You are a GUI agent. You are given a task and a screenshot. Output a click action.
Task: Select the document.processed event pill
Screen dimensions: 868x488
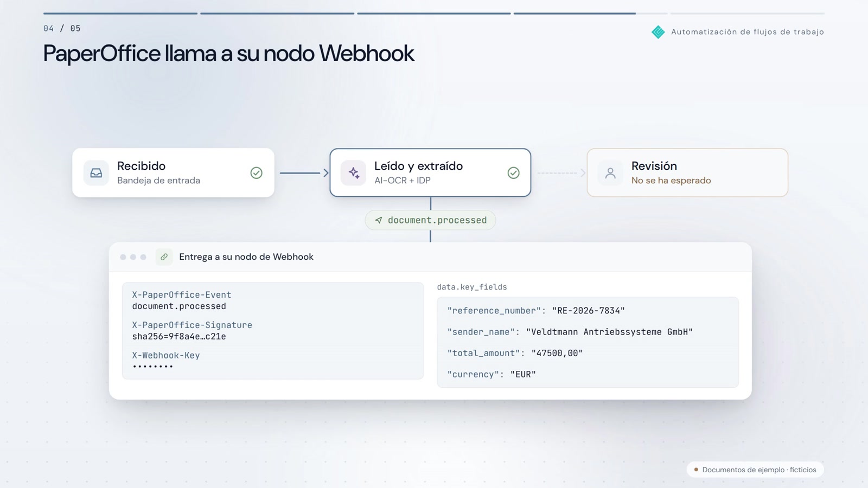coord(430,220)
